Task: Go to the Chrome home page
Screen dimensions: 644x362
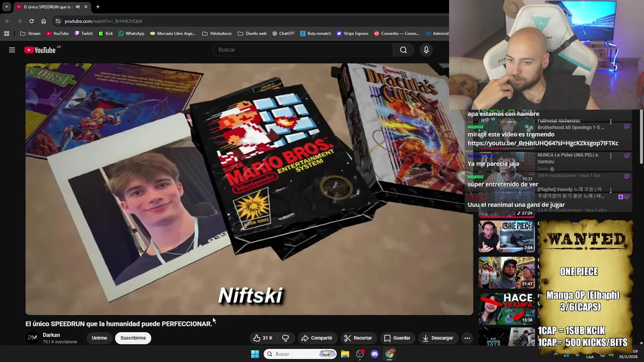Action: click(43, 21)
